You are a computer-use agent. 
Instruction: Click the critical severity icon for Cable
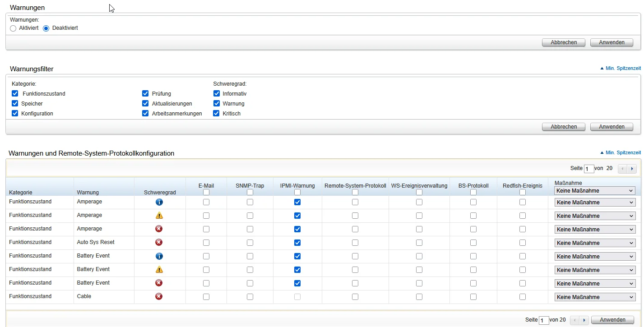pos(159,296)
